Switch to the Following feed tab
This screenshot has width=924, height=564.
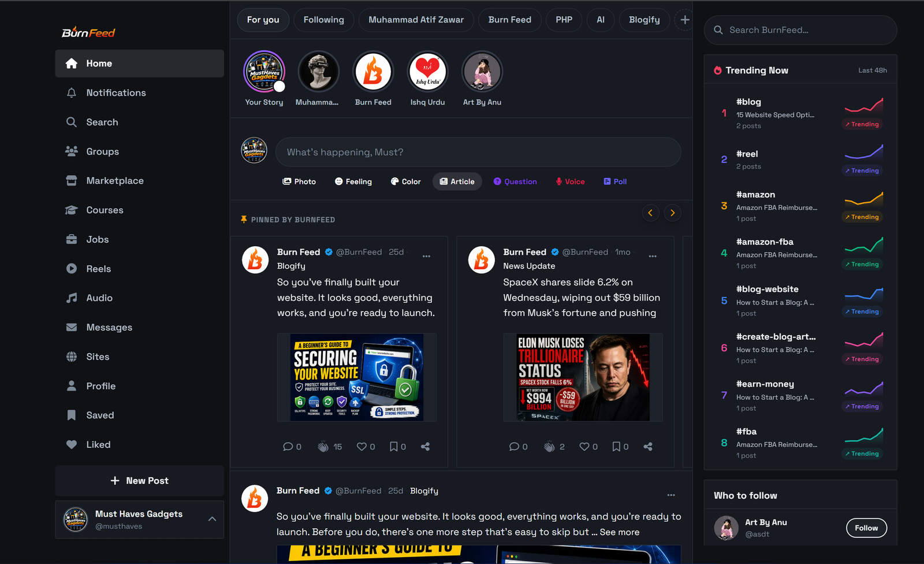323,20
